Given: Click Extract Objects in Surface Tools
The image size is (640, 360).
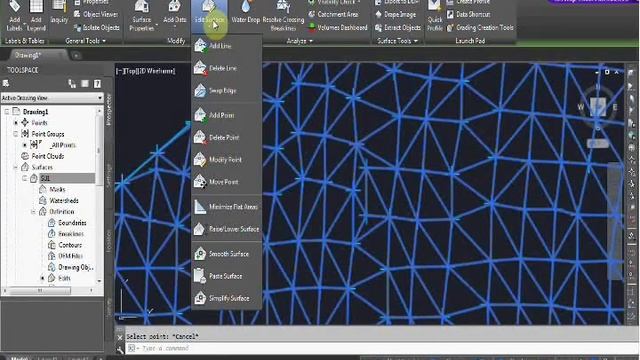Looking at the screenshot, I should coord(398,27).
